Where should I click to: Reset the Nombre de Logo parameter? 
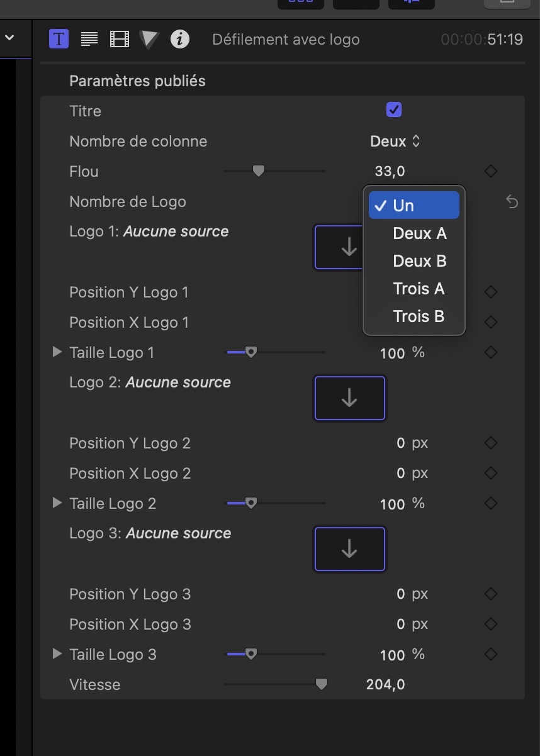point(512,202)
